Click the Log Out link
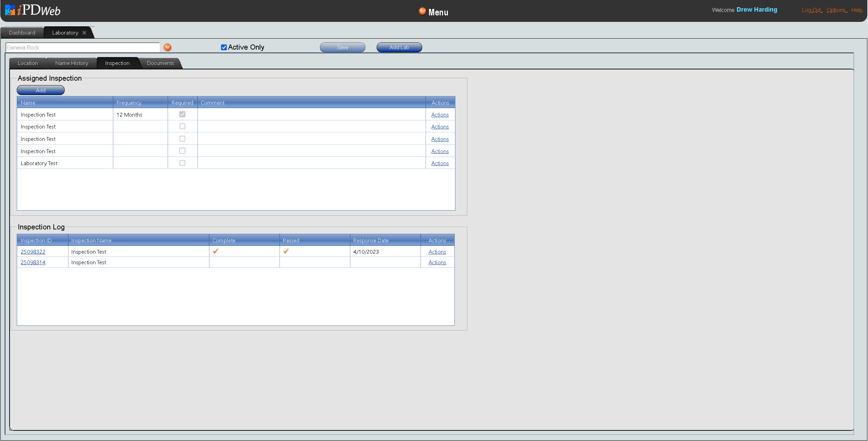Viewport: 868px width, 441px height. tap(811, 10)
